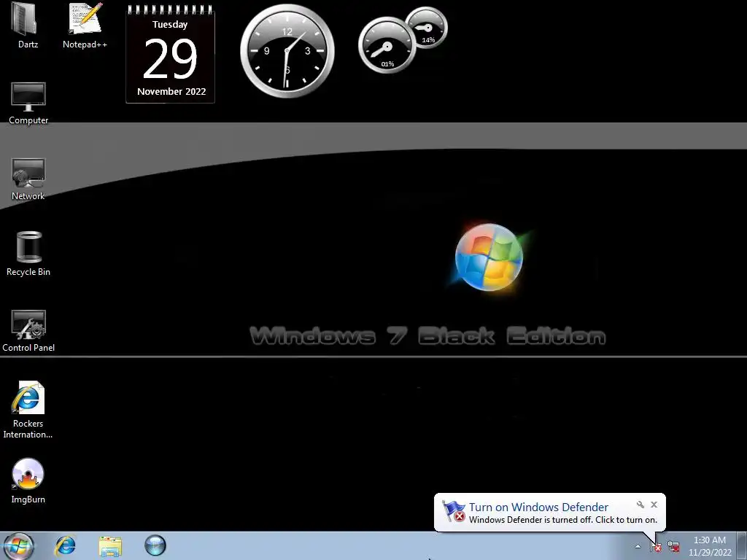Click the calendar gadget showing November 2022

point(170,53)
